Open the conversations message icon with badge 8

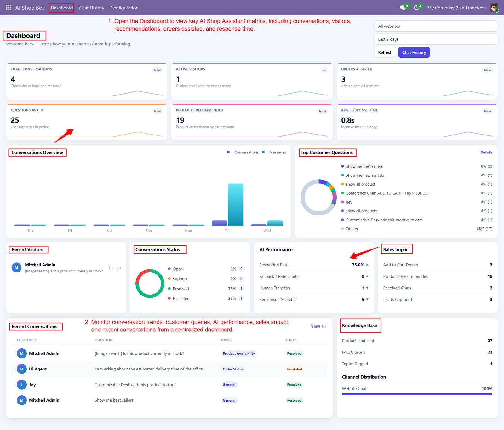pyautogui.click(x=404, y=8)
